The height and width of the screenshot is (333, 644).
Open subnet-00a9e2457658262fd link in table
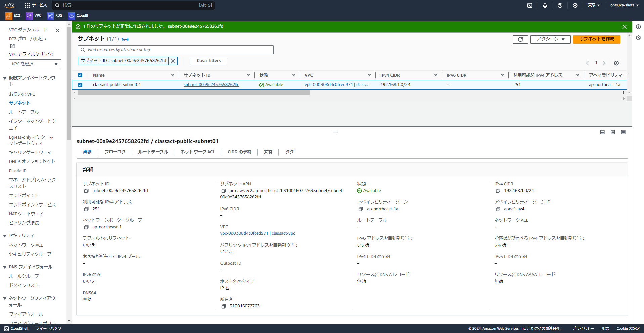coord(211,85)
